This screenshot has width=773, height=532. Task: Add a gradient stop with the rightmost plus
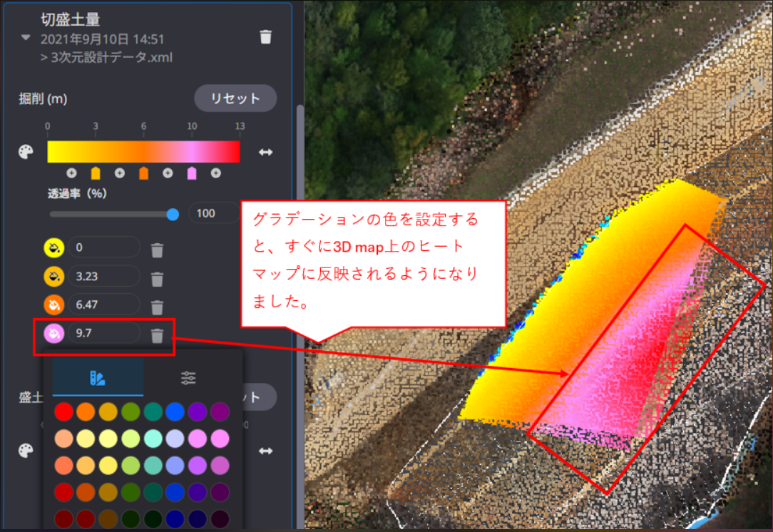pyautogui.click(x=215, y=173)
